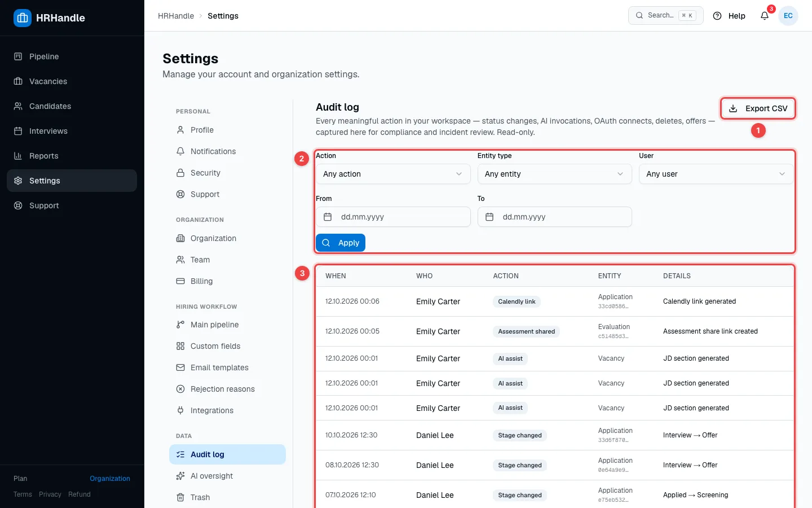Open the Candidates page
Image resolution: width=812 pixels, height=508 pixels.
(x=72, y=106)
